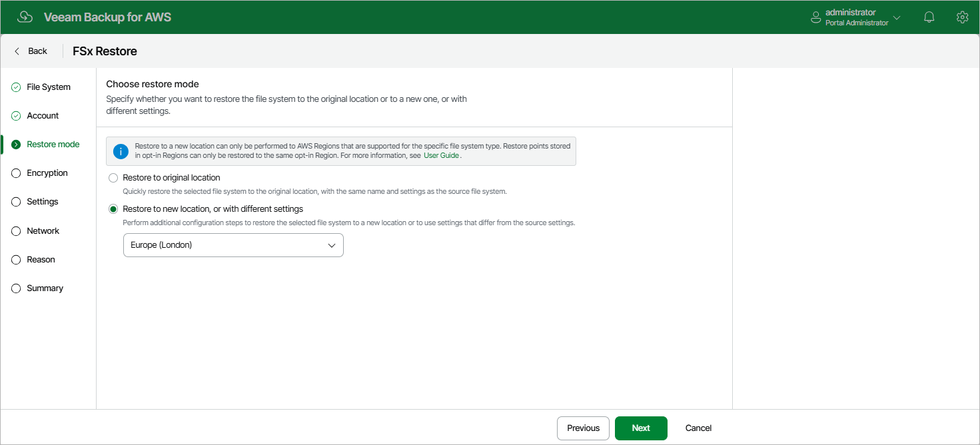The height and width of the screenshot is (445, 980).
Task: Click the Summary step circle icon
Action: [x=16, y=288]
